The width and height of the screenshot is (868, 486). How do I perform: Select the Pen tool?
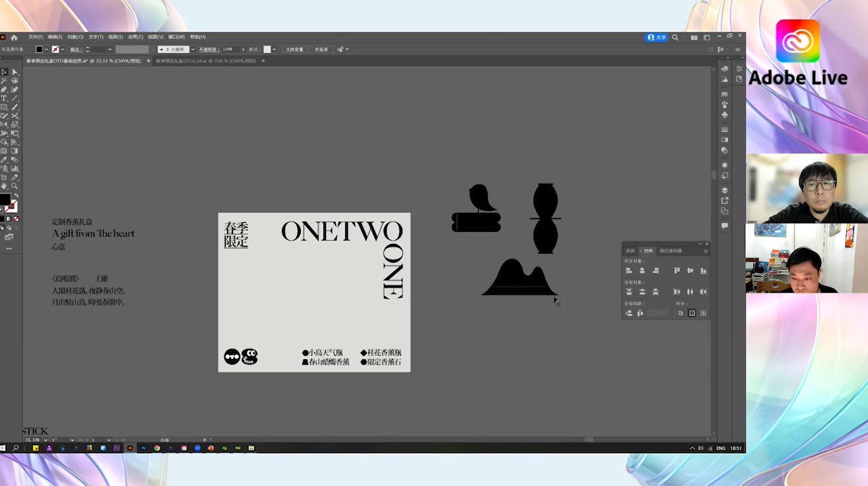pyautogui.click(x=4, y=90)
